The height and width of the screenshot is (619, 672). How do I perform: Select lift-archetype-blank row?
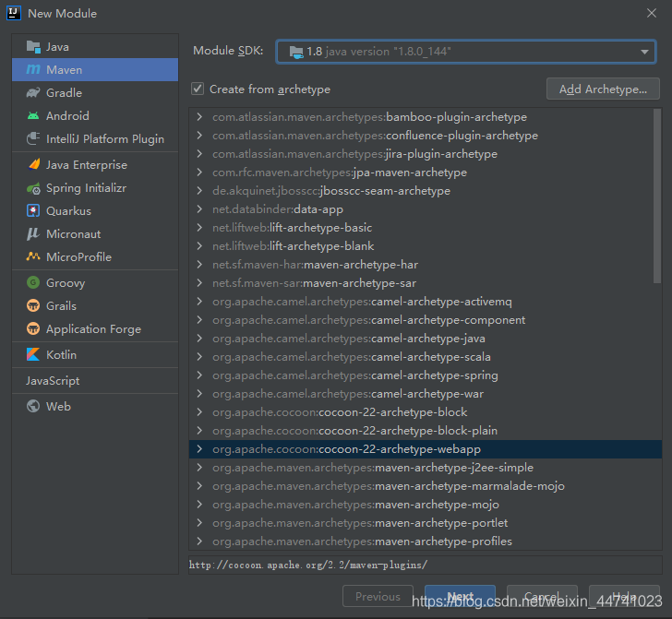tap(426, 246)
